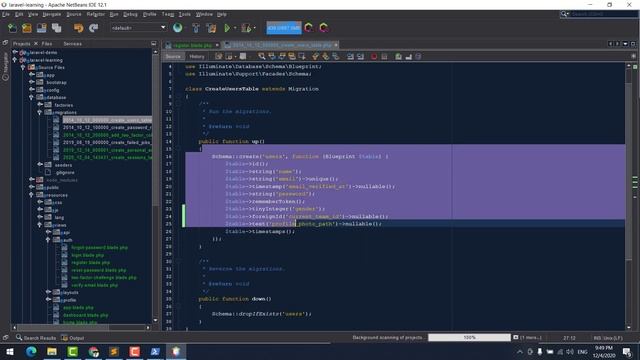Select forgot-password.blade.php in tree
The width and height of the screenshot is (640, 360).
(99, 247)
